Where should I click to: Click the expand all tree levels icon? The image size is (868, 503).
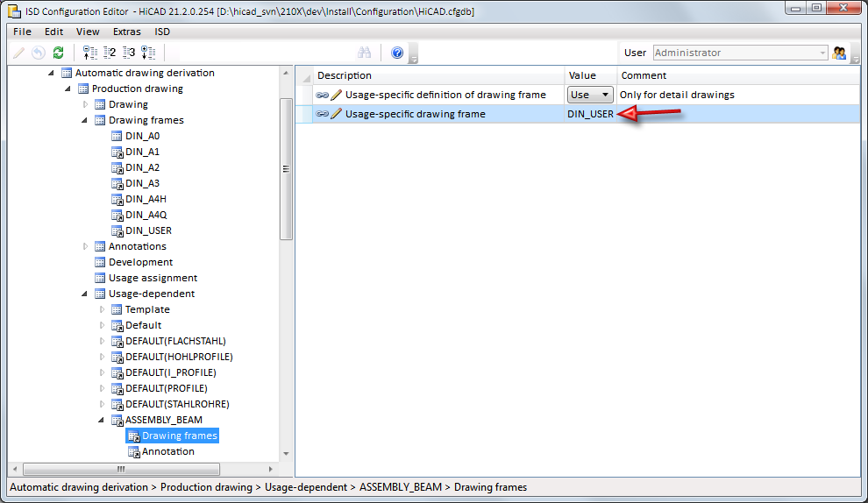point(148,53)
